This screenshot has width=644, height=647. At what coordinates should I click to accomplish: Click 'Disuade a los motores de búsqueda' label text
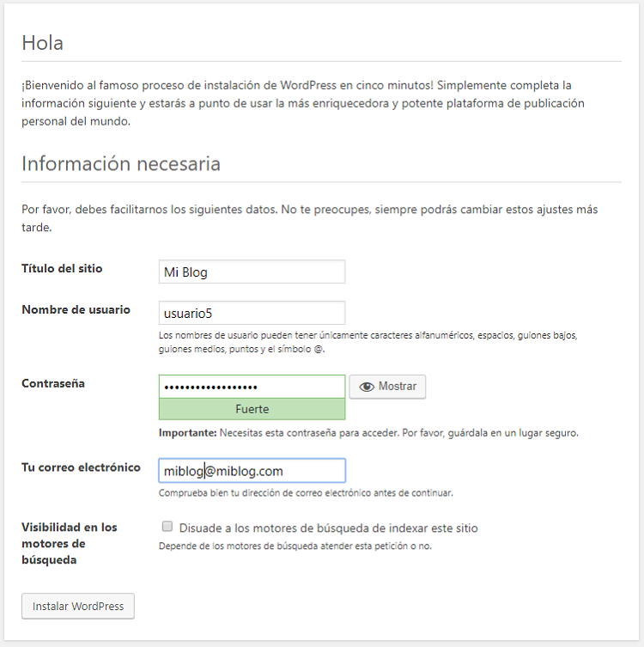pyautogui.click(x=329, y=528)
